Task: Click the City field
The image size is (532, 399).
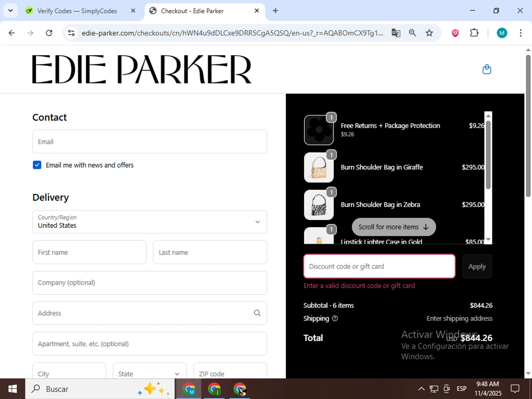Action: click(69, 371)
